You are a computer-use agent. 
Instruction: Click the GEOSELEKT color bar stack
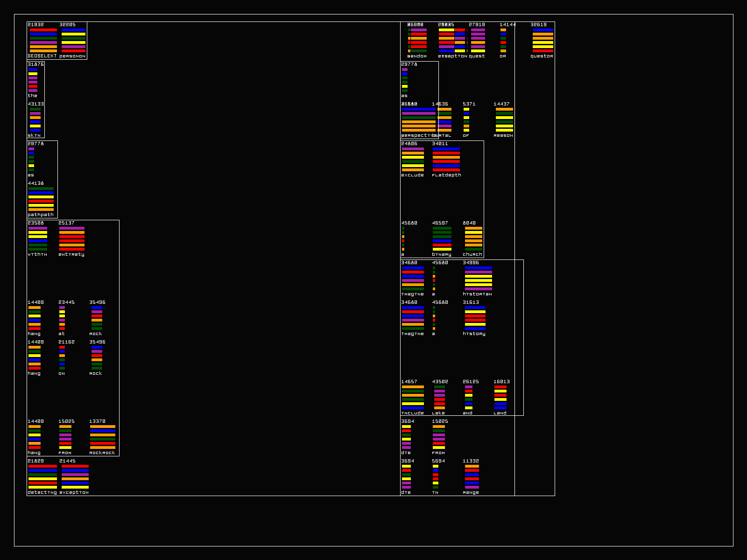(43, 40)
